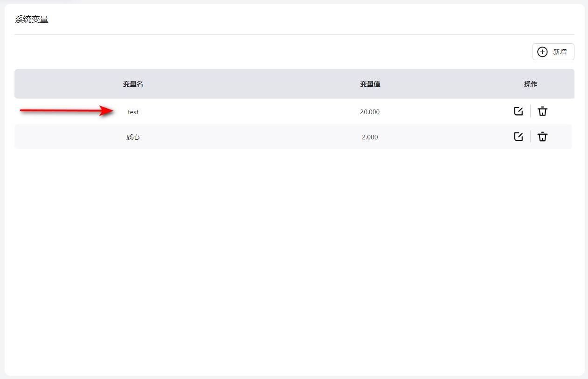
Task: Click the horizontal line under 系统变量 title
Action: pos(294,34)
